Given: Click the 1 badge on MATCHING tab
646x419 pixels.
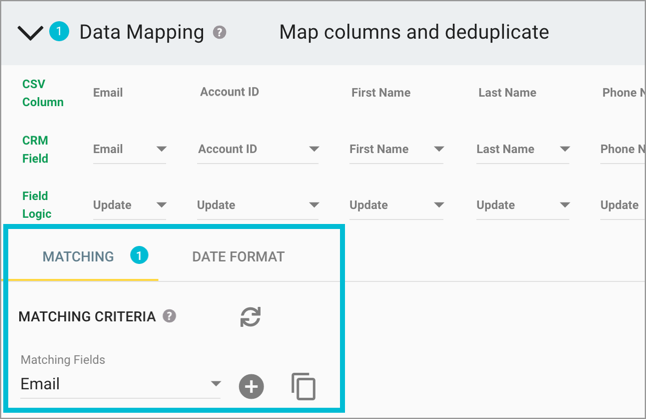Looking at the screenshot, I should tap(139, 255).
